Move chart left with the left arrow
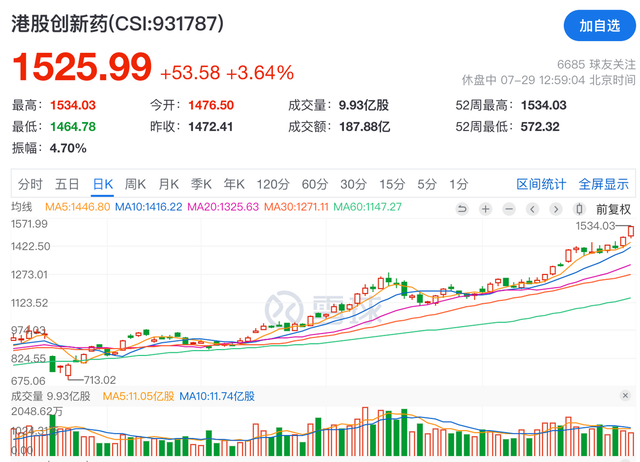640x462 pixels. click(x=532, y=209)
